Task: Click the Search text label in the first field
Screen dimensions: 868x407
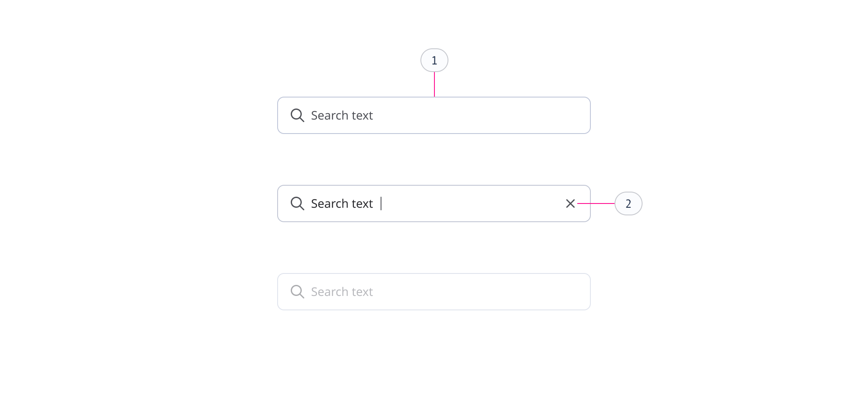Action: tap(342, 115)
